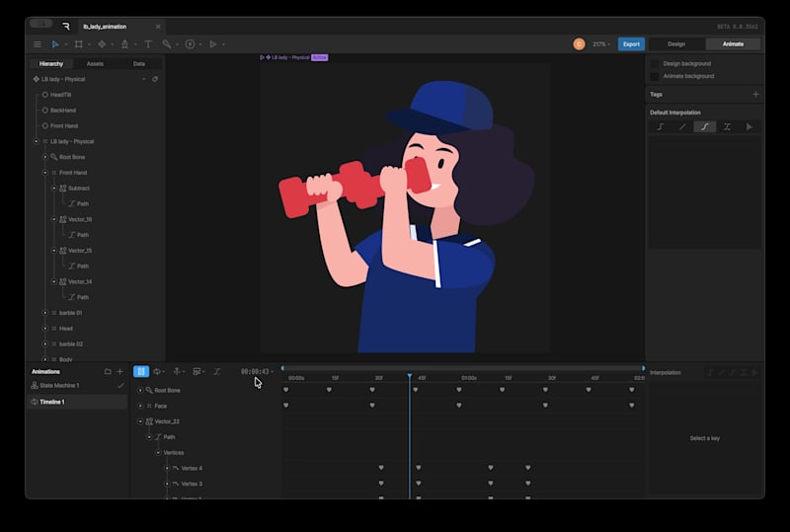
Task: Set default interpolation to Linear
Action: click(x=682, y=127)
